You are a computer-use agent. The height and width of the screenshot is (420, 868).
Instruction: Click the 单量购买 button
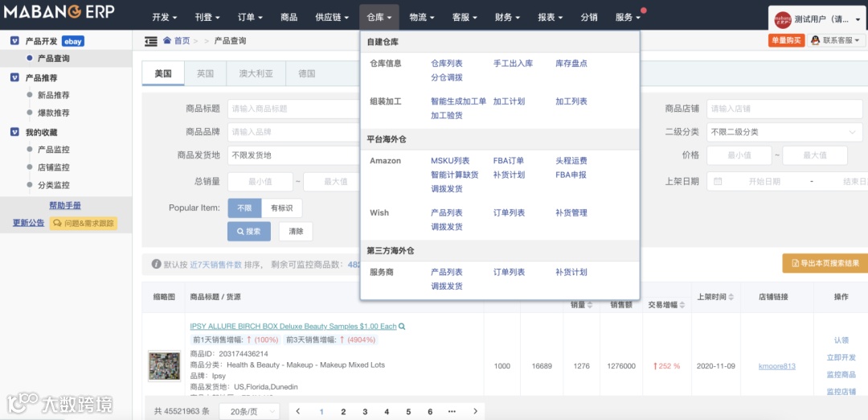786,40
